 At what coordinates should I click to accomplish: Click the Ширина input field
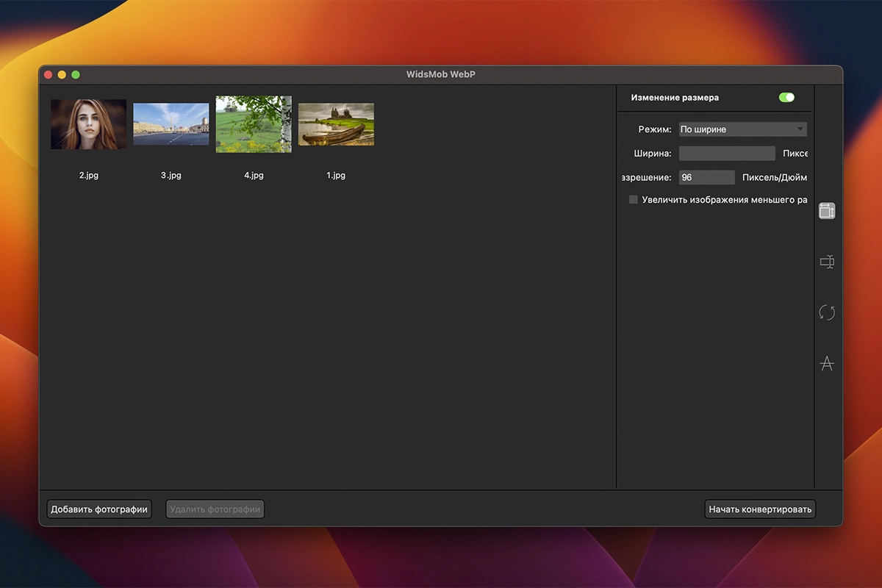(x=727, y=154)
